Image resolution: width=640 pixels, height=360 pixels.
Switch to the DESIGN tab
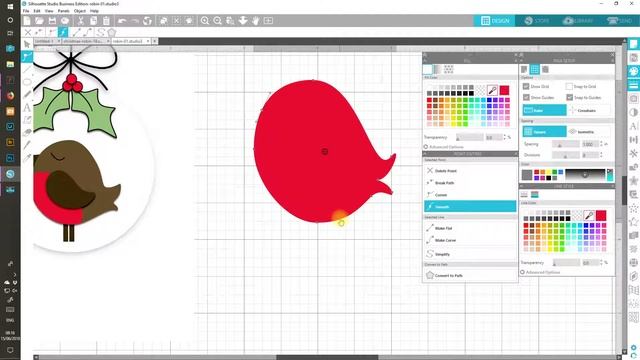tap(494, 21)
